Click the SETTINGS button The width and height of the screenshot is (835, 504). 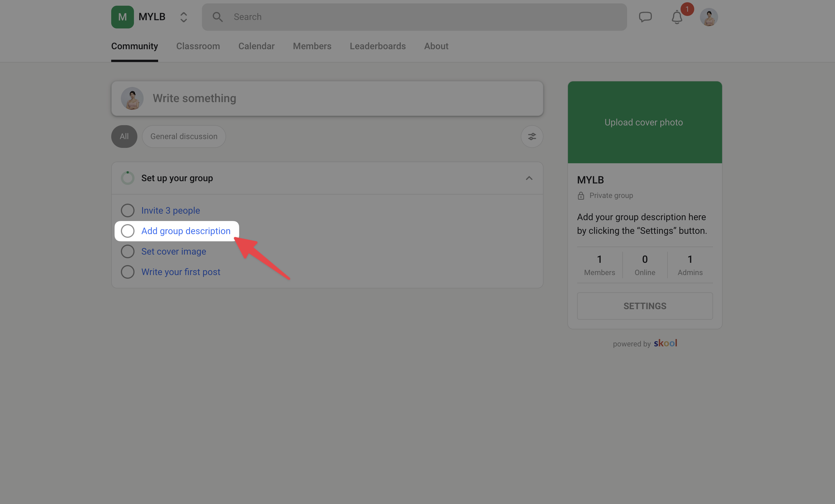tap(644, 306)
